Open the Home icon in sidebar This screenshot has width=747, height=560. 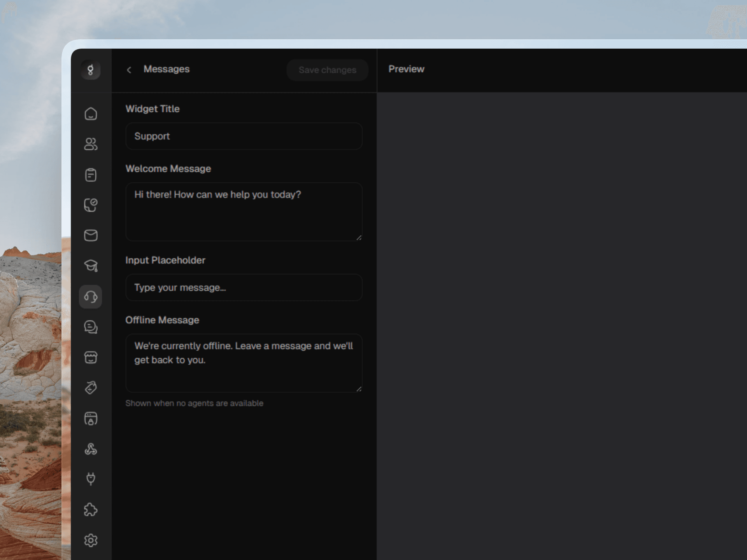tap(91, 114)
